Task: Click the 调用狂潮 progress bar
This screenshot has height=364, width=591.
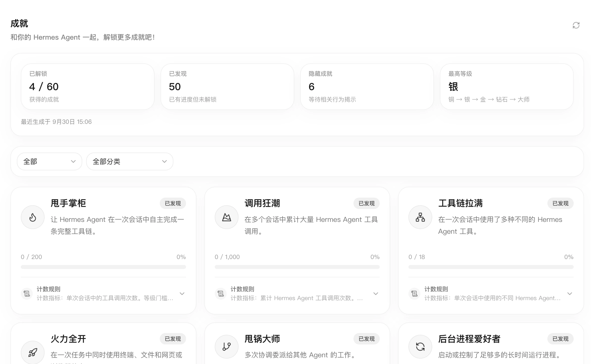Action: tap(297, 267)
